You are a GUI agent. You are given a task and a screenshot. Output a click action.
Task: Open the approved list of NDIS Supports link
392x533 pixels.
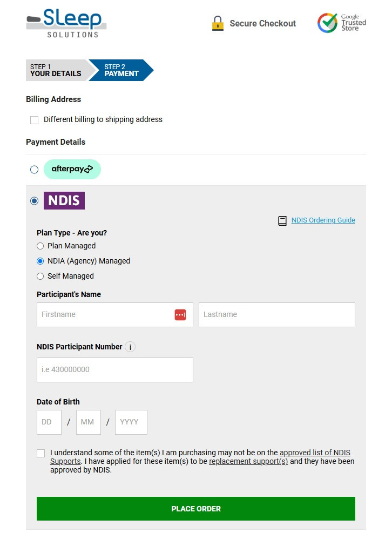(x=314, y=453)
